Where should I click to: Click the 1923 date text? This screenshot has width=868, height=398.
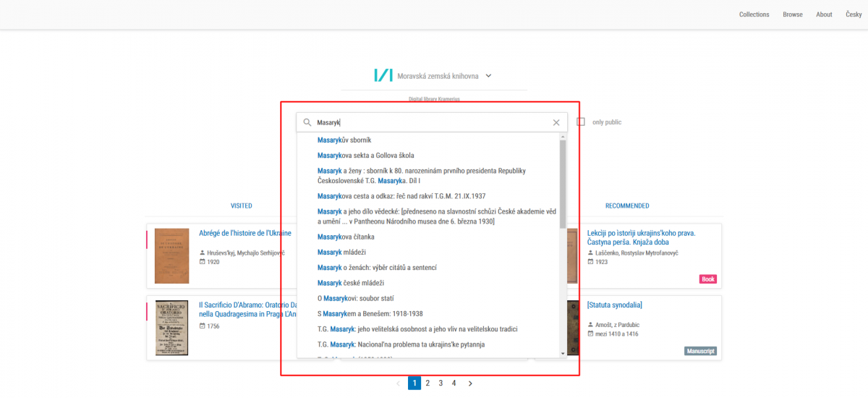[x=601, y=262]
